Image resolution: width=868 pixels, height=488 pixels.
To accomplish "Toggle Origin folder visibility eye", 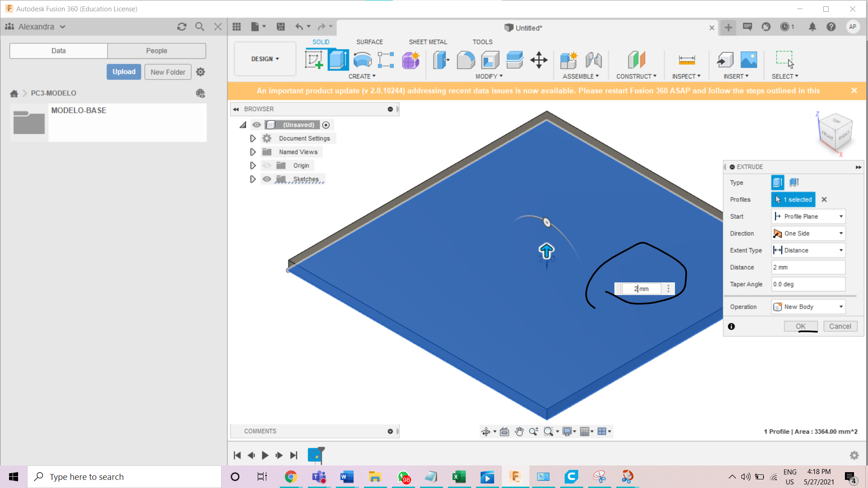I will 267,165.
